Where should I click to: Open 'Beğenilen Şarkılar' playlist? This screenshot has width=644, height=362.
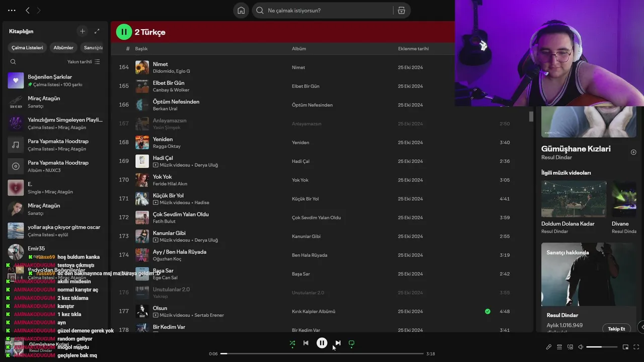tap(55, 80)
